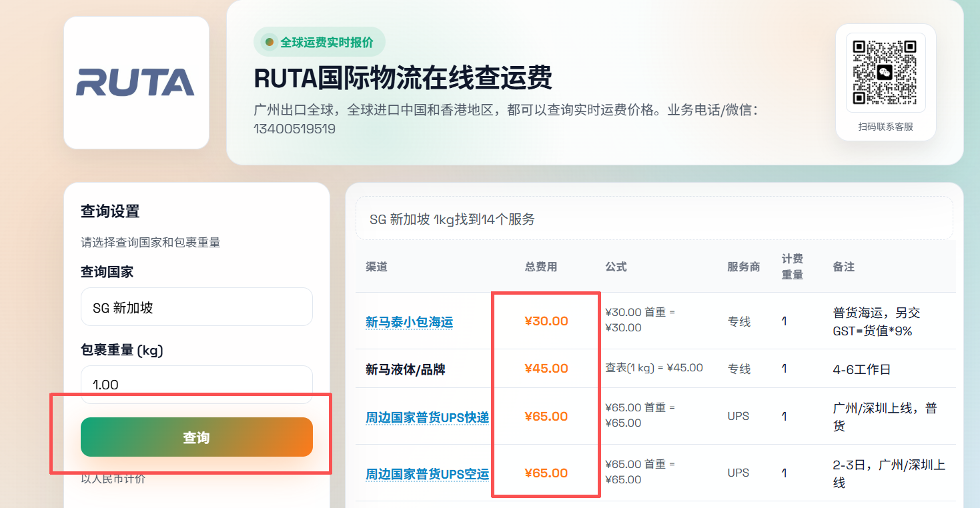Click the WeChat QR code image
This screenshot has height=508, width=980.
(x=885, y=73)
